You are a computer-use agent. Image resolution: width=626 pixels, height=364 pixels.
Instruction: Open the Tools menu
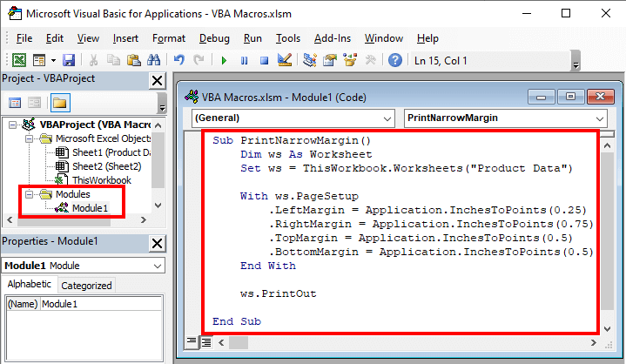click(x=288, y=38)
